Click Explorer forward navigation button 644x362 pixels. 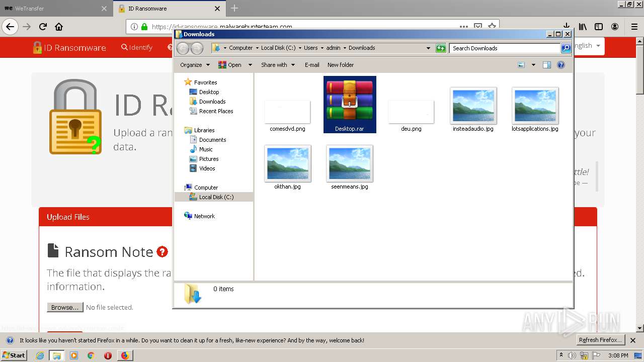pyautogui.click(x=197, y=48)
